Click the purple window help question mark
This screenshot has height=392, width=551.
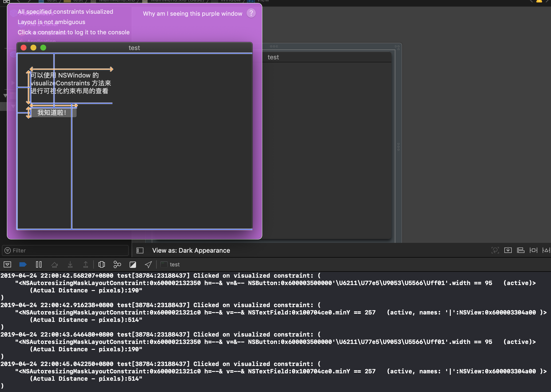251,13
